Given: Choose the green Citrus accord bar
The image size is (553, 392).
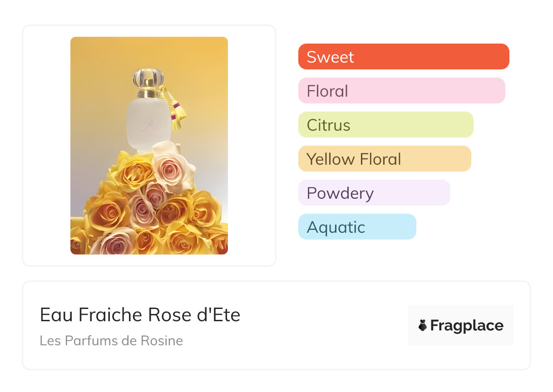Looking at the screenshot, I should pyautogui.click(x=385, y=125).
